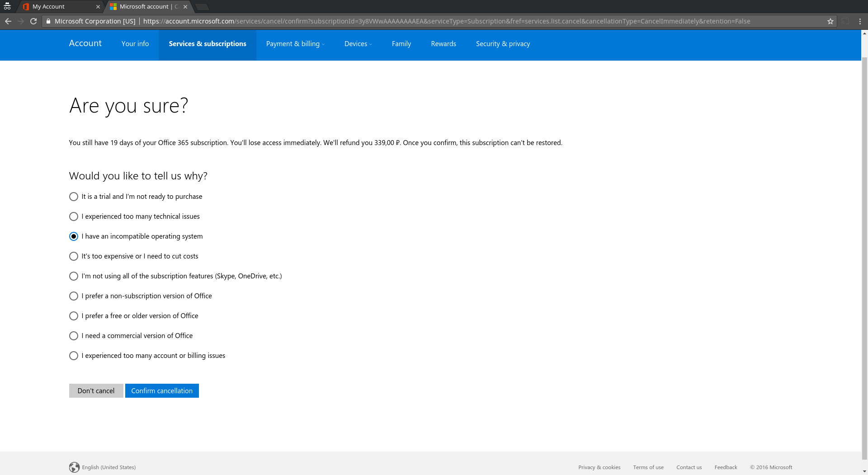Open the Chrome three-dot menu
868x475 pixels.
[x=860, y=21]
